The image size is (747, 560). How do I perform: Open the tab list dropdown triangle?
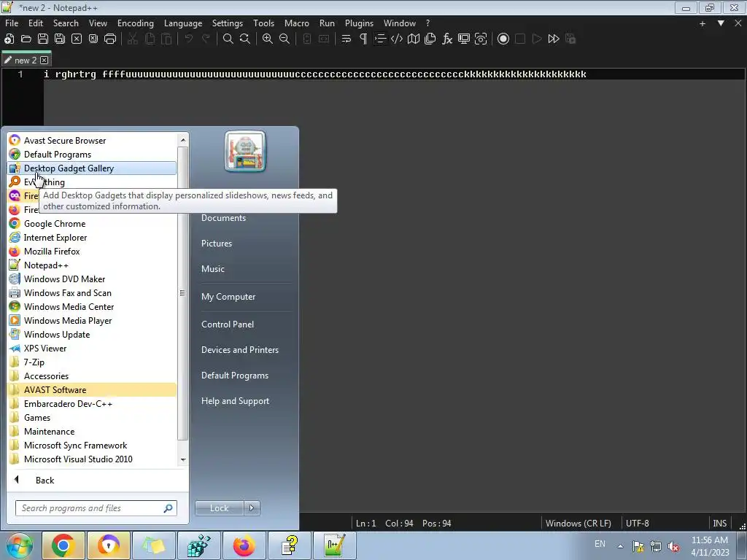click(x=721, y=23)
